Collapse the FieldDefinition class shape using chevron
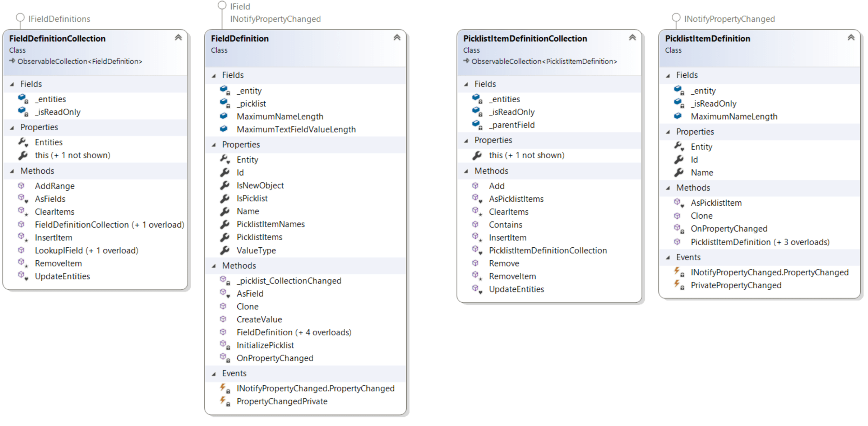868x426 pixels. (397, 37)
